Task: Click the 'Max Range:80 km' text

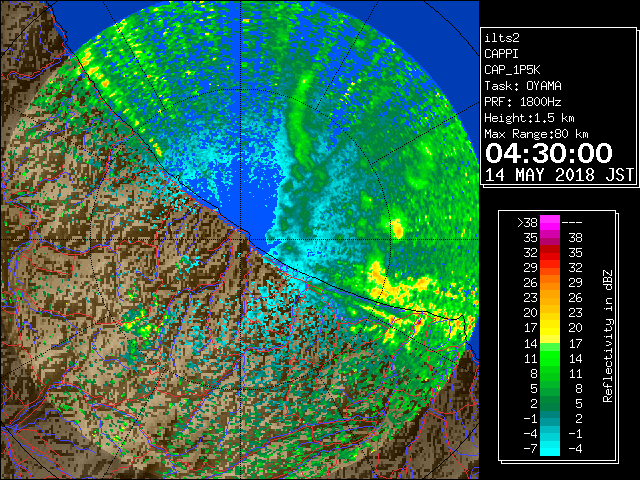Action: 536,134
